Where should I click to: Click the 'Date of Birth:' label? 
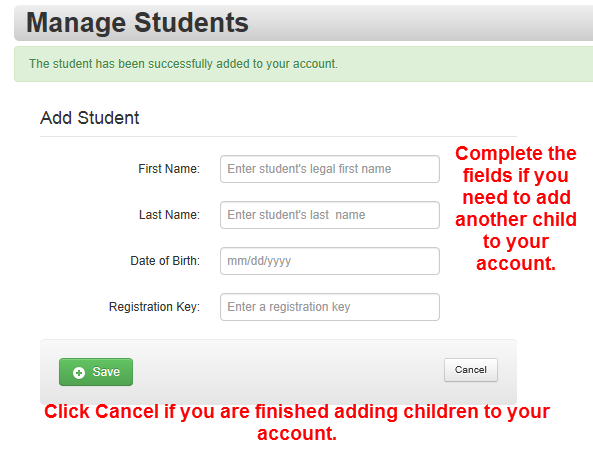(x=165, y=261)
